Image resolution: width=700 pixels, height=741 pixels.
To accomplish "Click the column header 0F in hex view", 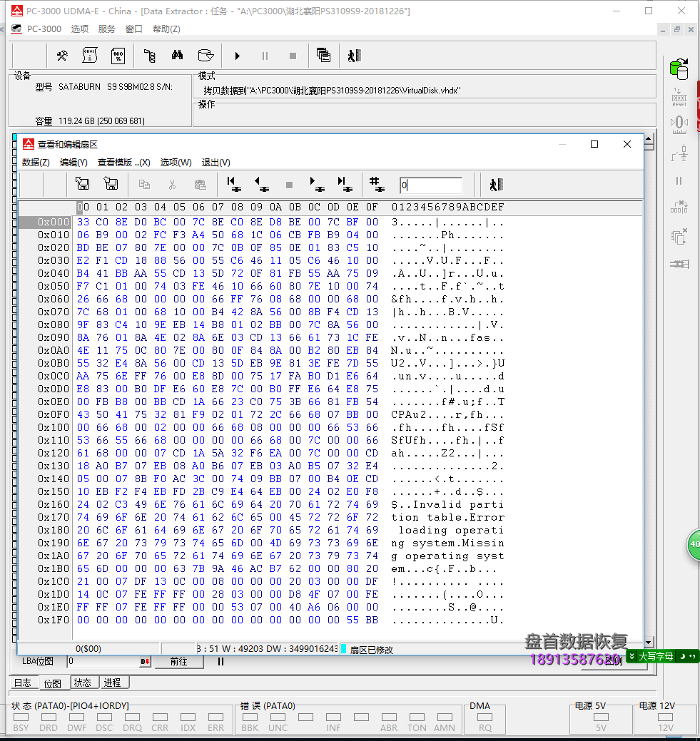I will coord(372,207).
